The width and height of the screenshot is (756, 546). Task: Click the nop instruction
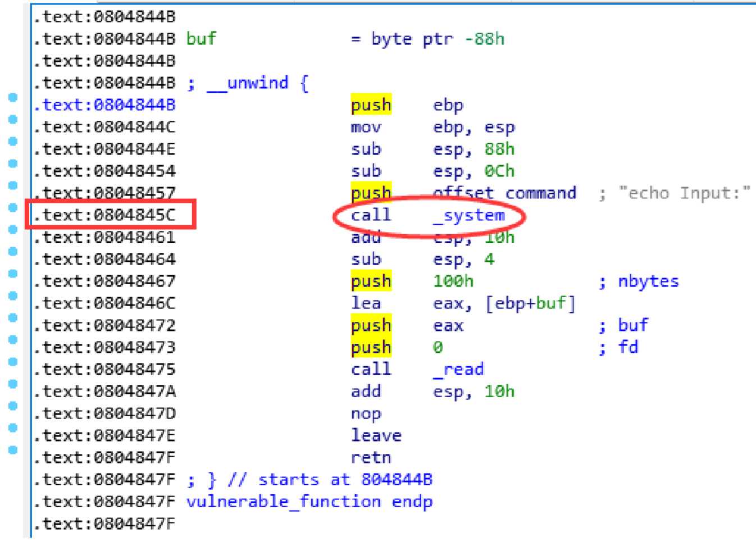[x=366, y=414]
